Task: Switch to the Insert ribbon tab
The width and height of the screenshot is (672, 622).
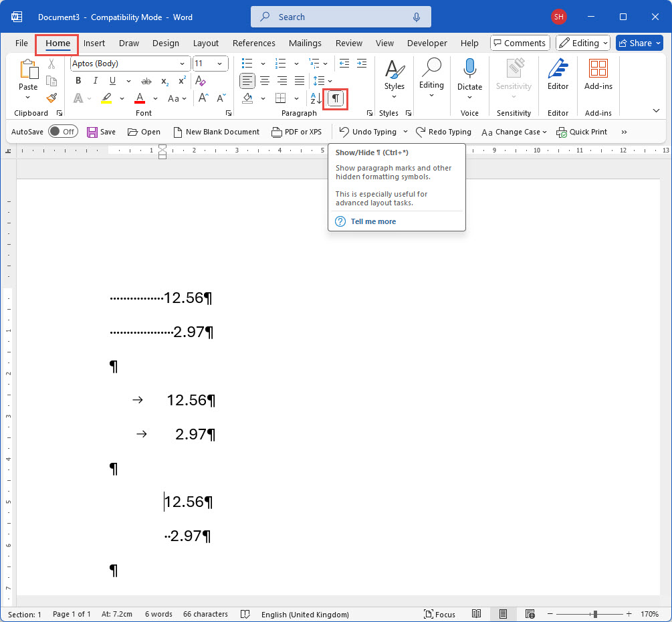Action: pos(94,43)
